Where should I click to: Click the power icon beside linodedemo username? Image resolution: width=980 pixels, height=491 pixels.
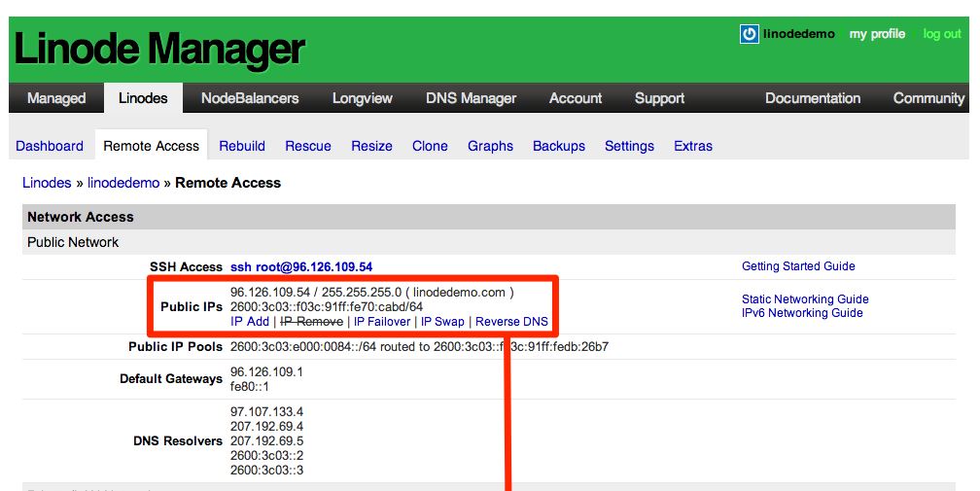(x=749, y=34)
